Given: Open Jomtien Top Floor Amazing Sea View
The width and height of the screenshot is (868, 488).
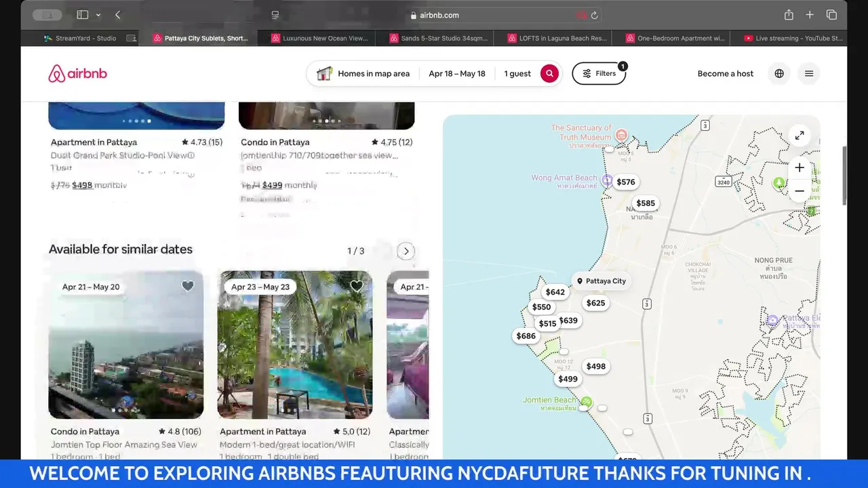Looking at the screenshot, I should 124,445.
